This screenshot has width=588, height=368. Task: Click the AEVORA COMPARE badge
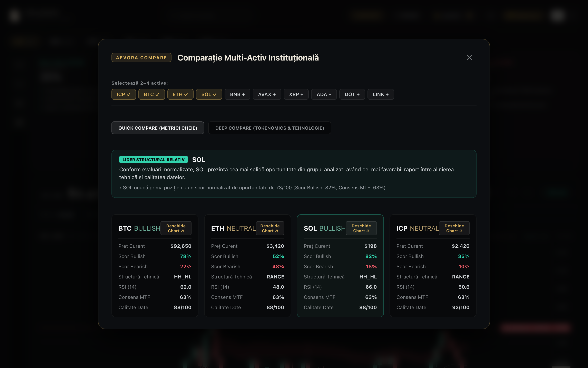coord(141,58)
